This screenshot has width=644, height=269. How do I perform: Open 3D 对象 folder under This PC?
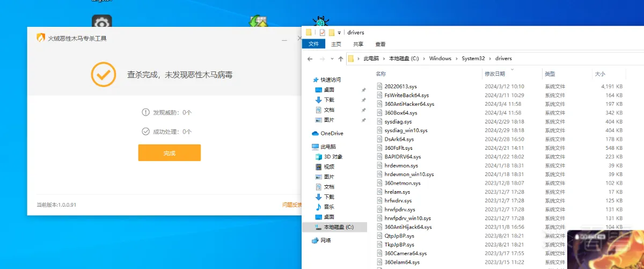tap(333, 157)
